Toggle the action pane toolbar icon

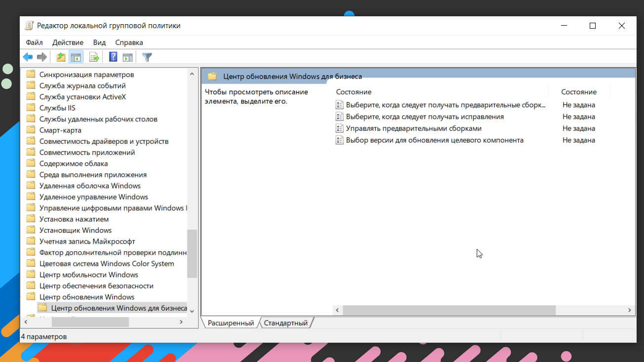point(128,57)
